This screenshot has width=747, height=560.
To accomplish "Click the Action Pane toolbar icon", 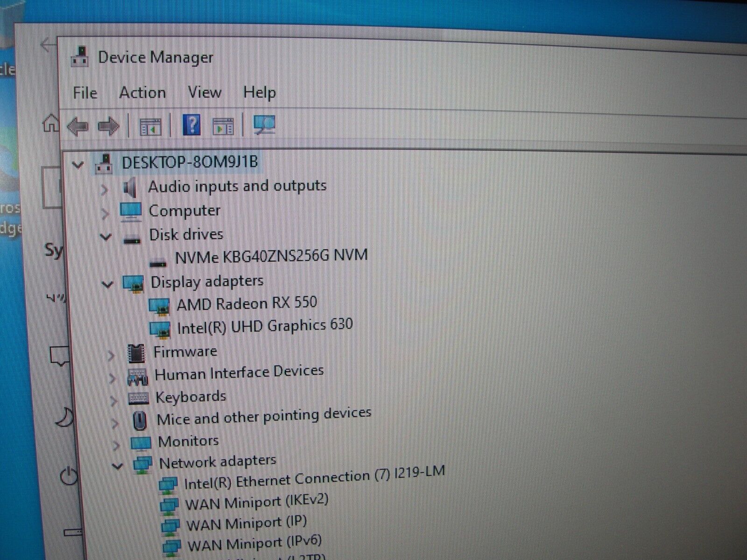I will [223, 126].
